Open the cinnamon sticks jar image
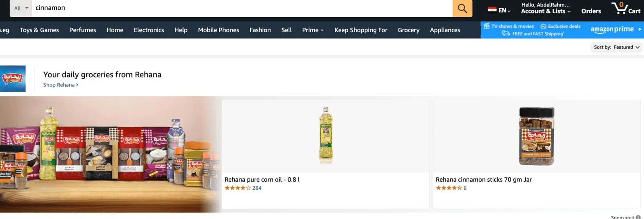This screenshot has width=644, height=219. [537, 136]
